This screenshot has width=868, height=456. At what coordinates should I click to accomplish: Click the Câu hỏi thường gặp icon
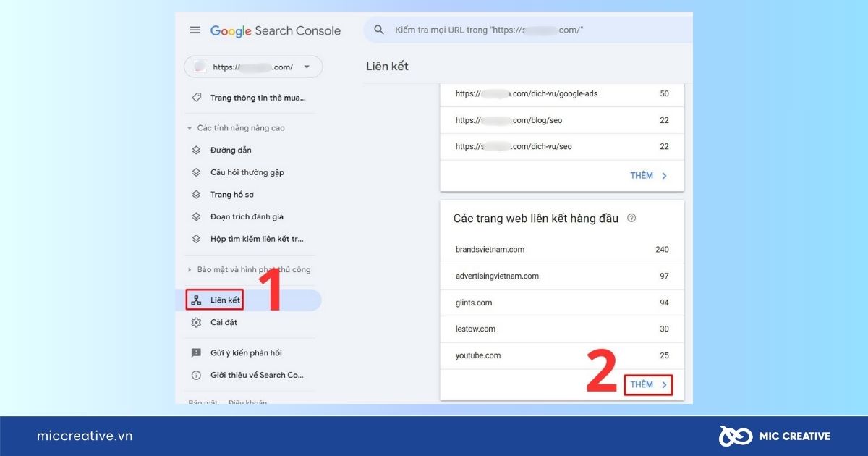pos(196,173)
